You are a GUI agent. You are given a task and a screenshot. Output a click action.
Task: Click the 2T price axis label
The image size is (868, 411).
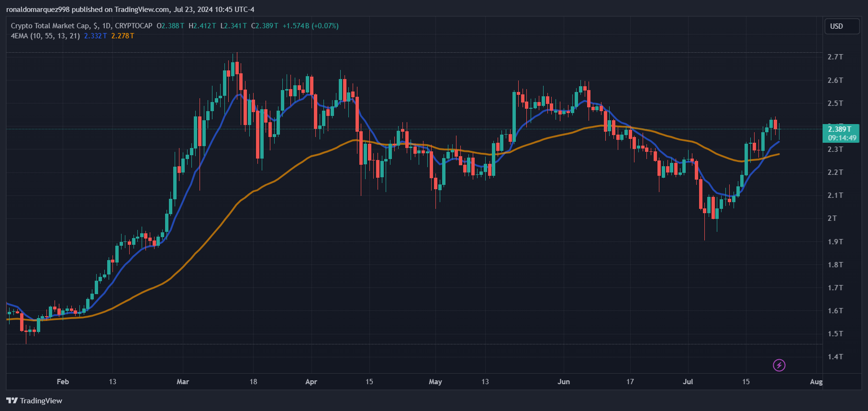(x=833, y=218)
